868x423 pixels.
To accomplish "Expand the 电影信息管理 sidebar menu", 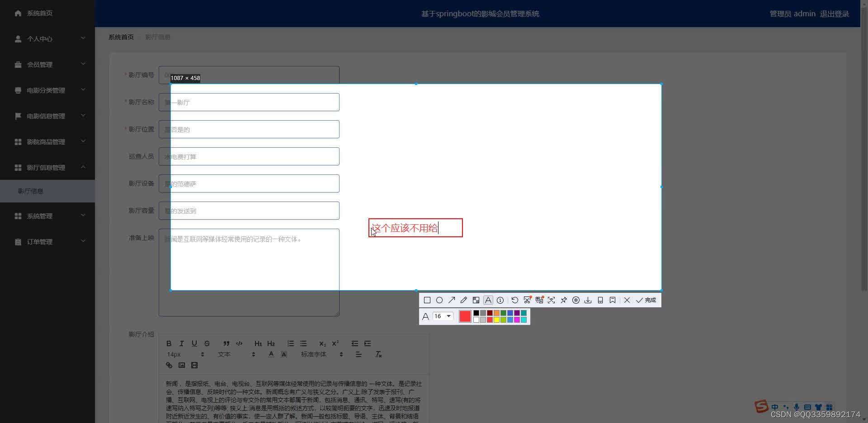I will (47, 116).
